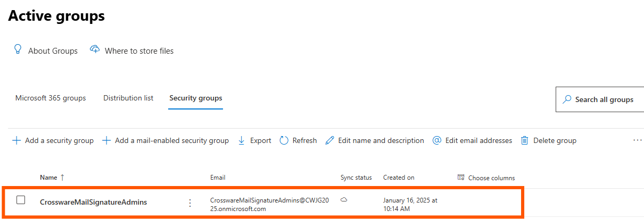Click the Where to store files cloud icon
Screen dimensions: 644x219
tap(95, 50)
